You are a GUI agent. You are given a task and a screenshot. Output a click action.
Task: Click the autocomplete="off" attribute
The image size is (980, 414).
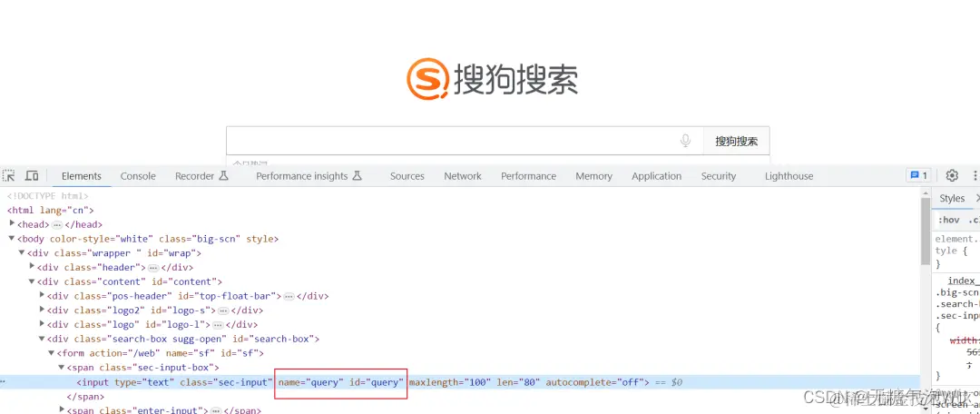click(x=594, y=382)
